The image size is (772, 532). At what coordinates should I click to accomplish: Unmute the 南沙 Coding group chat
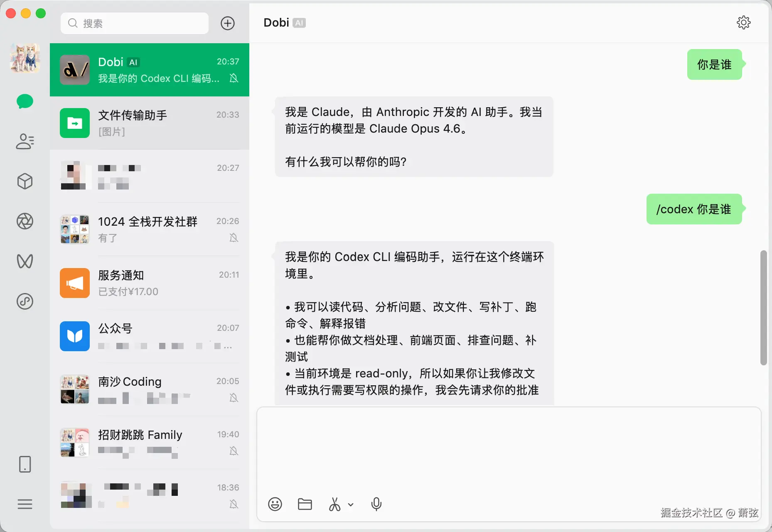click(x=234, y=398)
